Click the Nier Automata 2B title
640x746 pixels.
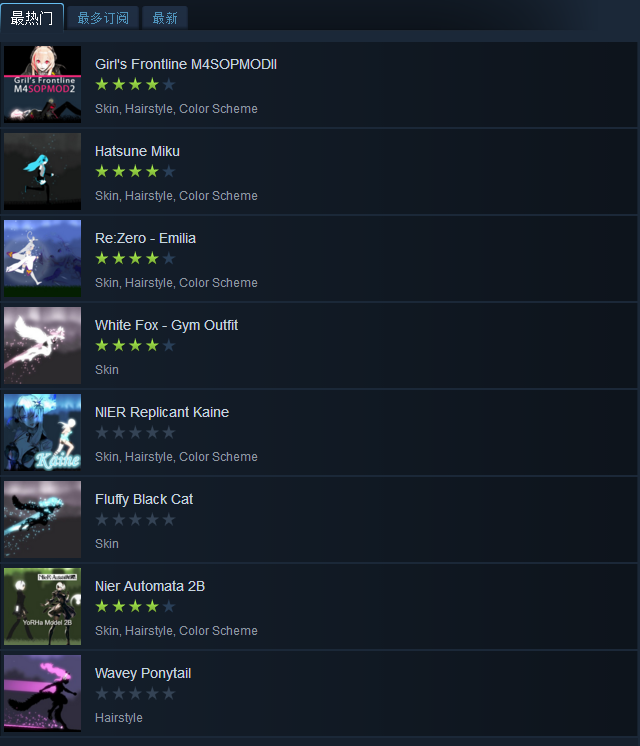click(150, 587)
